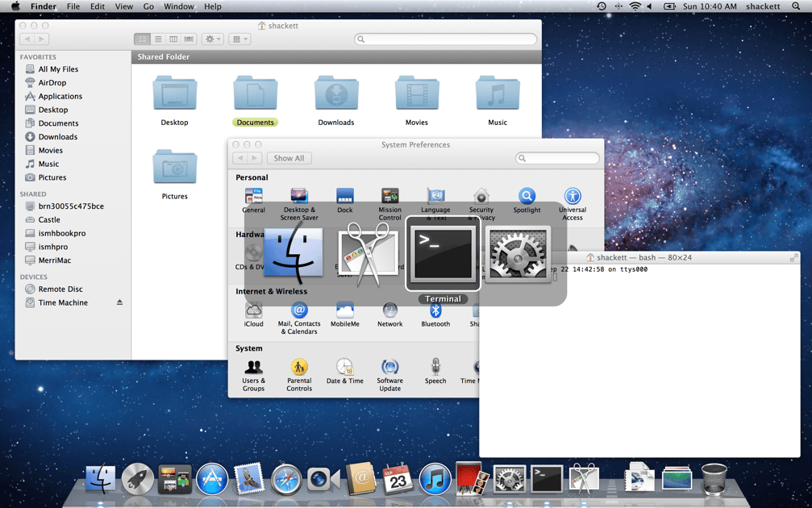The height and width of the screenshot is (508, 812).
Task: Go forward in the Finder window
Action: [42, 39]
